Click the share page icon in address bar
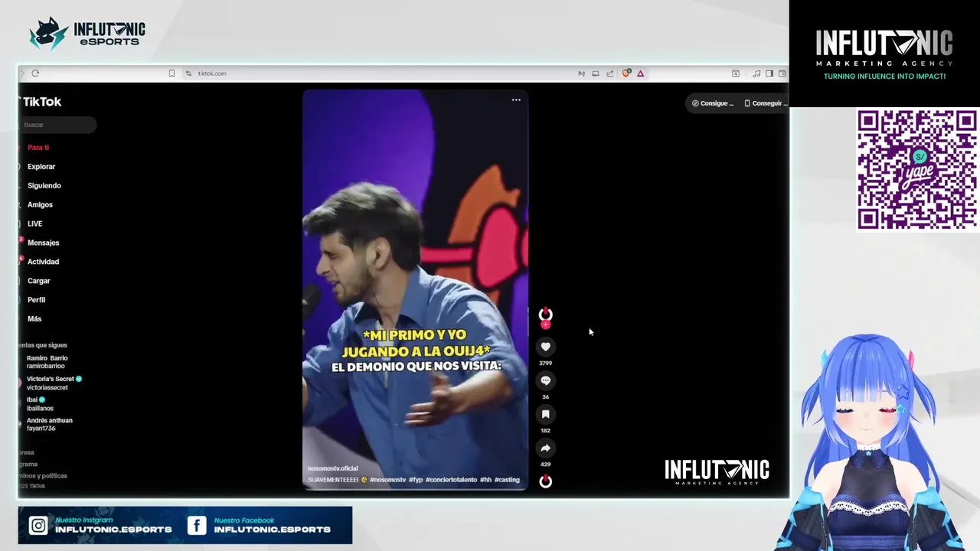This screenshot has width=980, height=551. [610, 73]
